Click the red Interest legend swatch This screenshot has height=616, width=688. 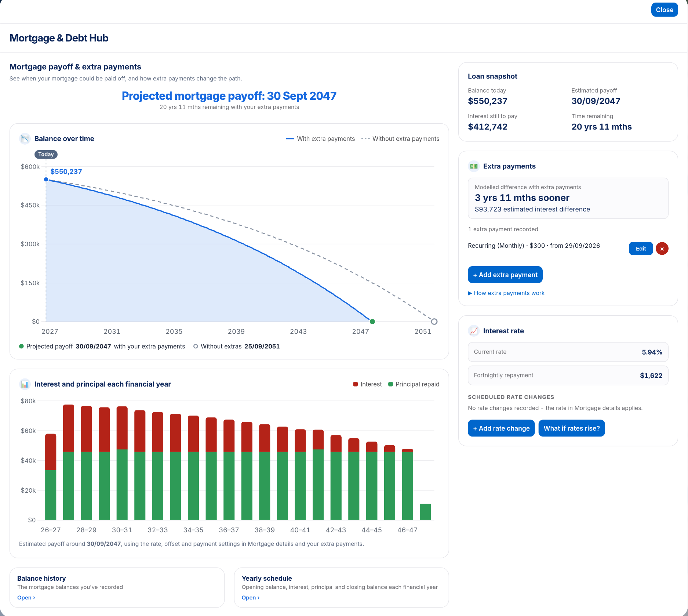pos(355,384)
